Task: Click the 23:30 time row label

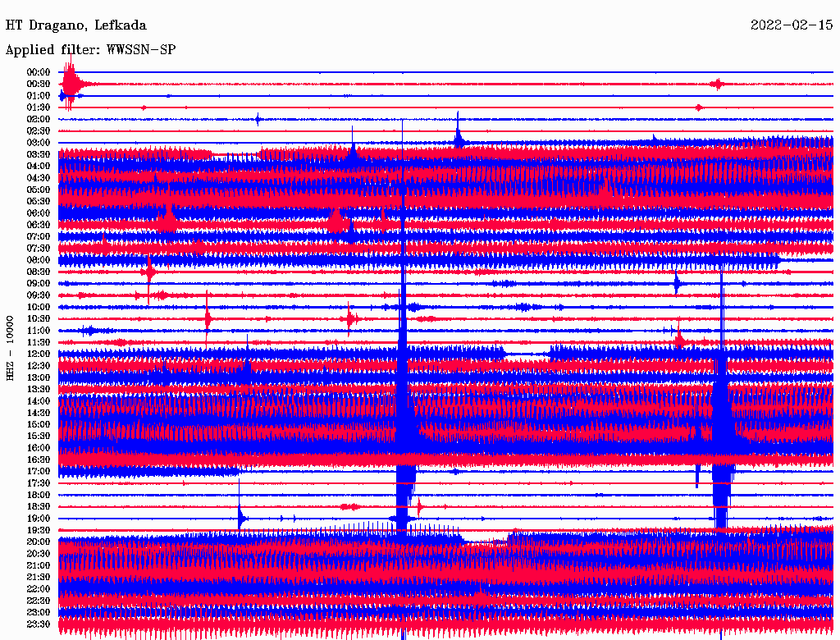Action: pyautogui.click(x=39, y=624)
